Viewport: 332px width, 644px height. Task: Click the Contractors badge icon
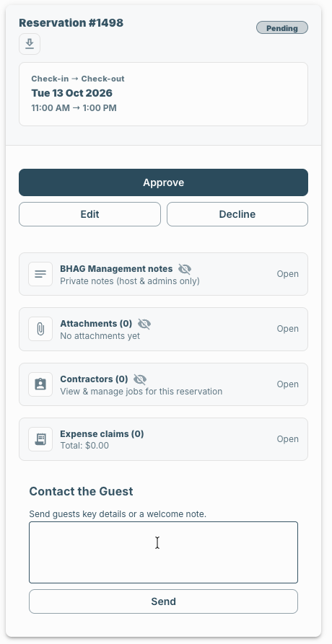tap(40, 384)
